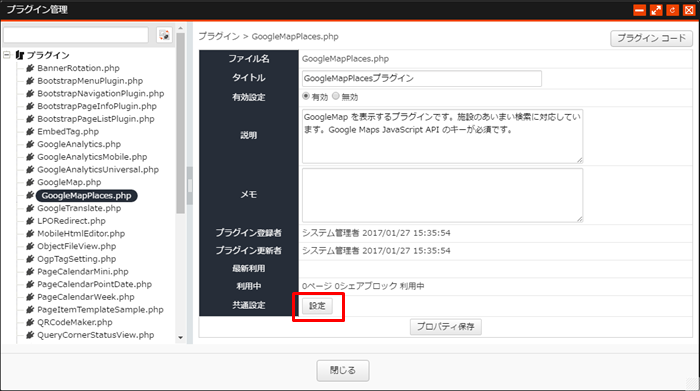Click the orange reload window icon
Image resolution: width=700 pixels, height=391 pixels.
(672, 10)
